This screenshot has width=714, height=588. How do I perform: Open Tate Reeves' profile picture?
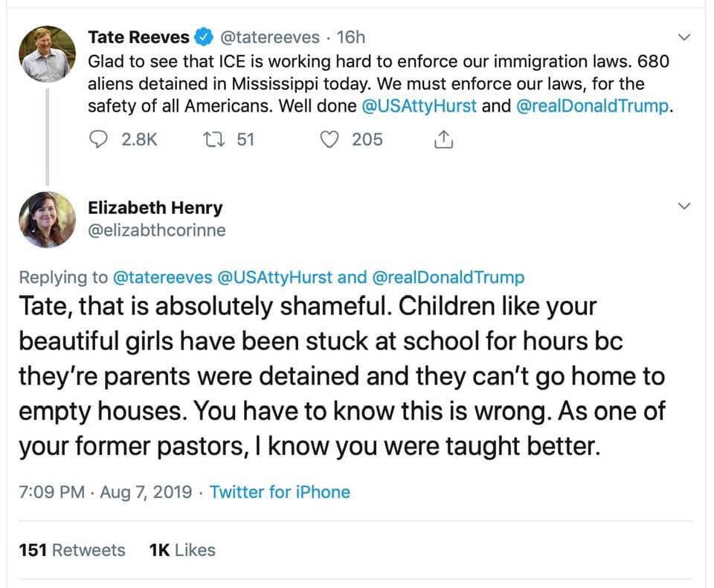tap(48, 54)
